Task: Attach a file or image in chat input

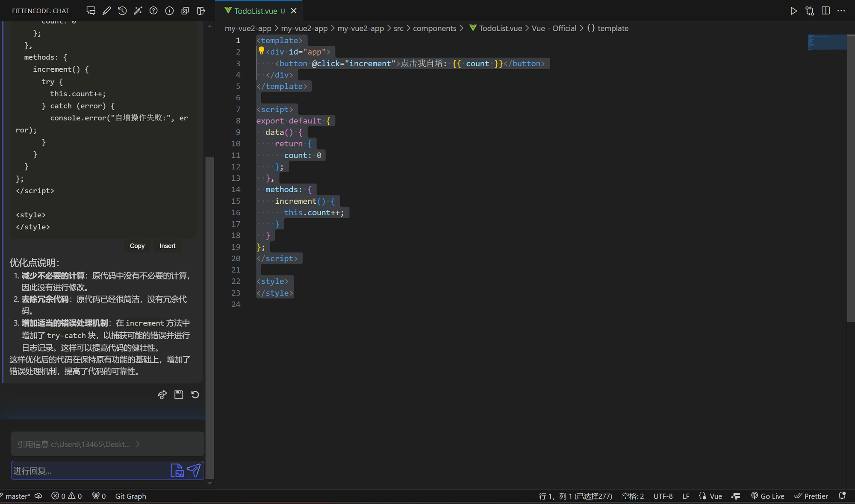Action: 177,470
